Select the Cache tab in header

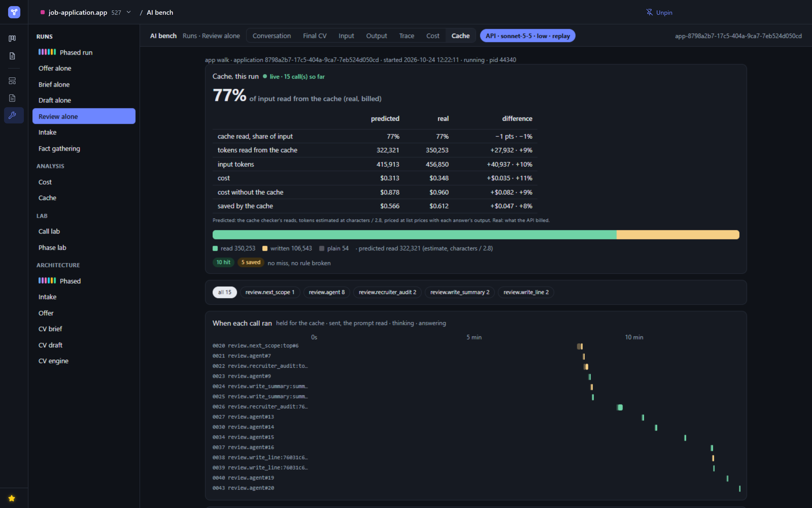tap(460, 36)
